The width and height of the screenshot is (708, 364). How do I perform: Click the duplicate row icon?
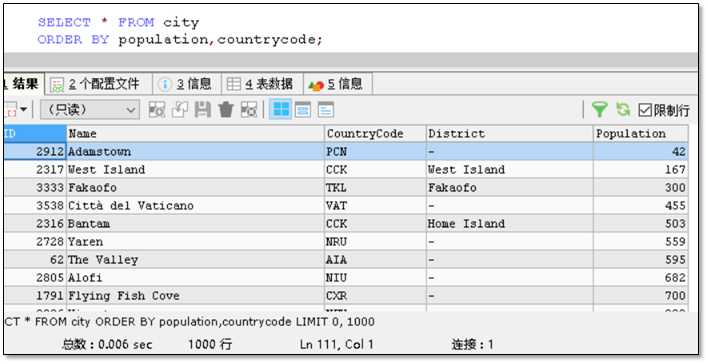180,110
